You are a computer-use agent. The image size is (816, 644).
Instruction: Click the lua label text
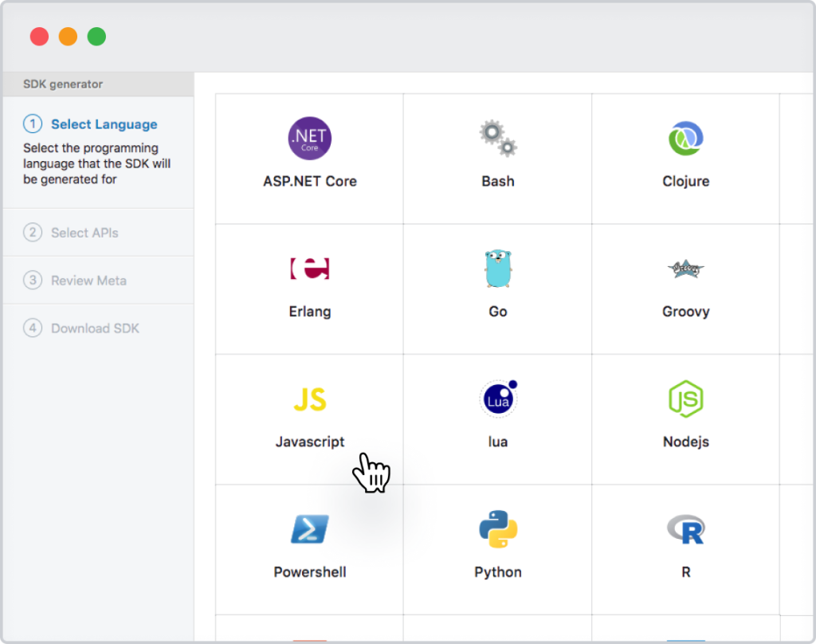pyautogui.click(x=498, y=442)
